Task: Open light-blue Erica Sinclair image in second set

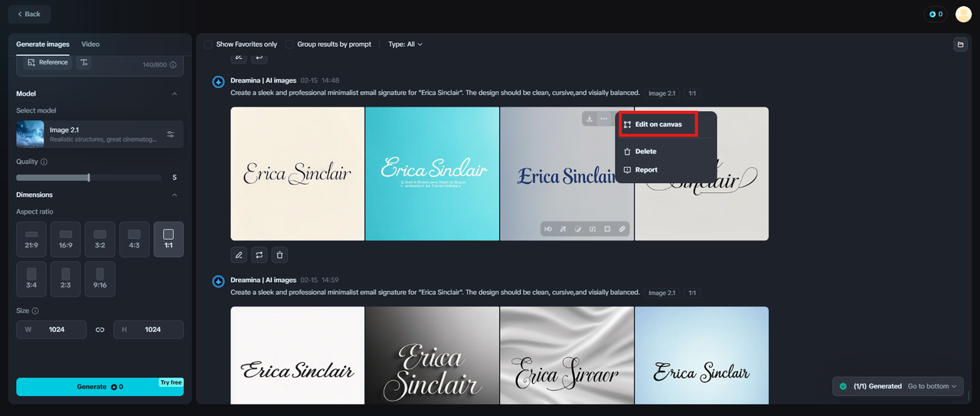Action: pyautogui.click(x=701, y=355)
